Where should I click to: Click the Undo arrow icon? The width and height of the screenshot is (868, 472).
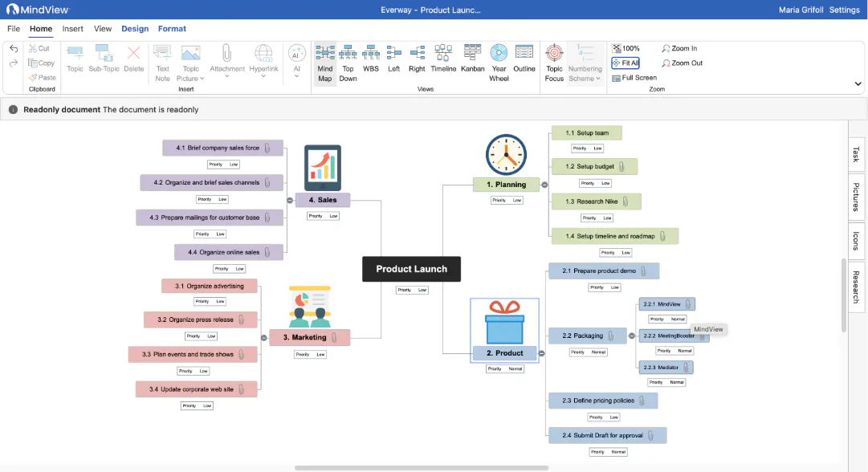[14, 49]
